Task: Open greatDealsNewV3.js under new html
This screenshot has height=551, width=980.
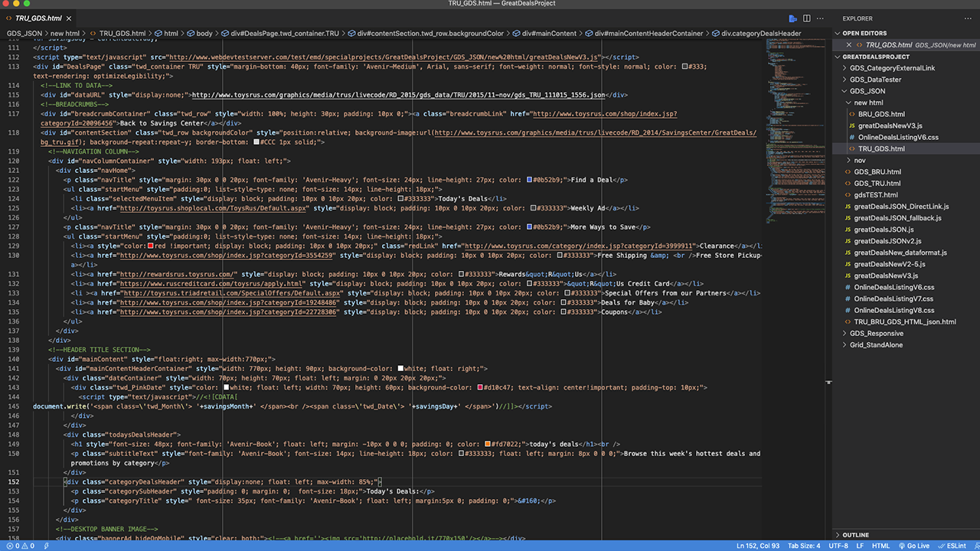Action: click(x=890, y=126)
